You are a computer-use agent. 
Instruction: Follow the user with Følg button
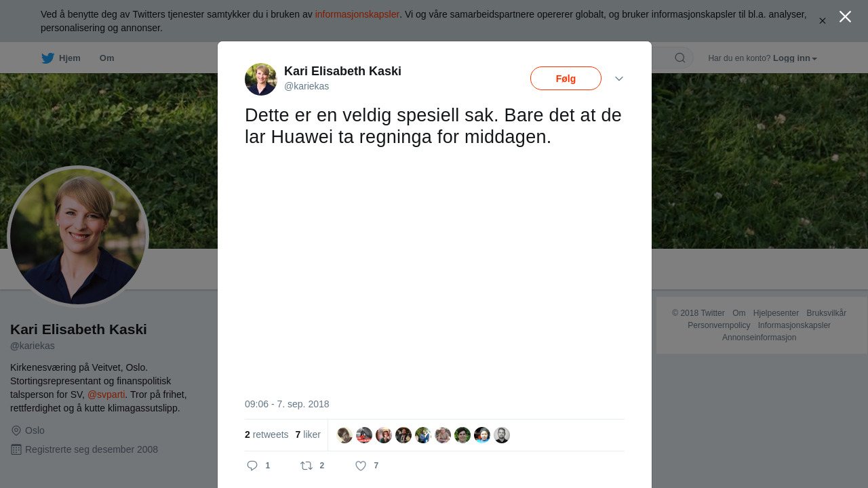(x=566, y=79)
